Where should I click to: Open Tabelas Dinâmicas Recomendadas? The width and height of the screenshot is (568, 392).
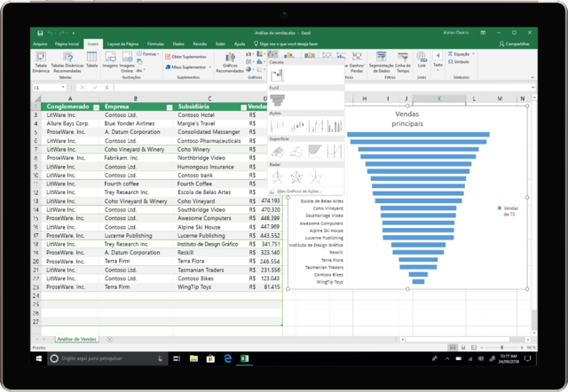coord(67,62)
